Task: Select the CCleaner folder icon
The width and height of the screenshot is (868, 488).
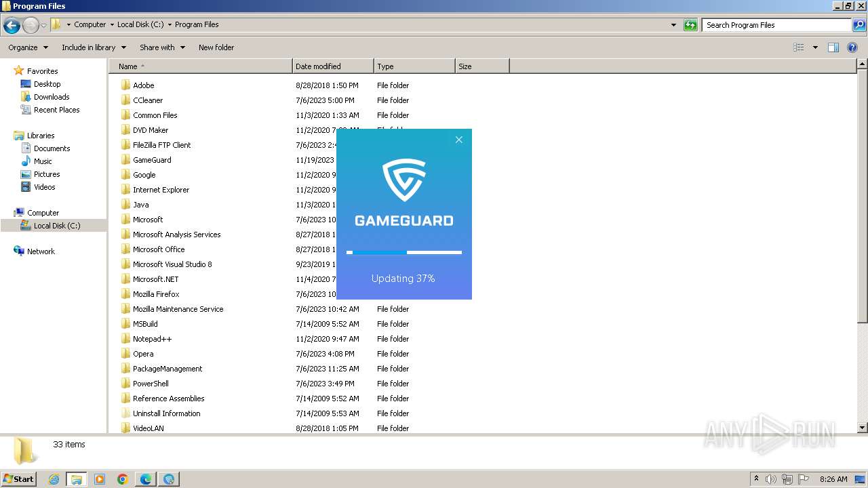Action: (x=126, y=100)
